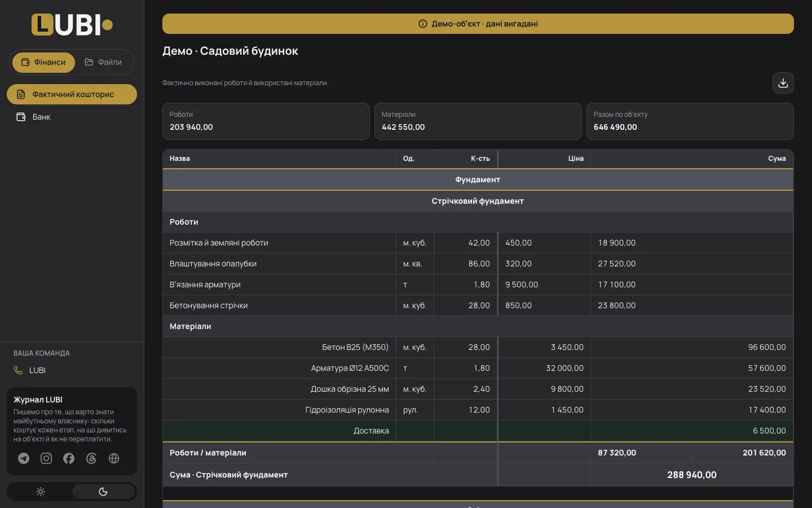Open the Telegram social link
The width and height of the screenshot is (812, 508).
tap(24, 458)
